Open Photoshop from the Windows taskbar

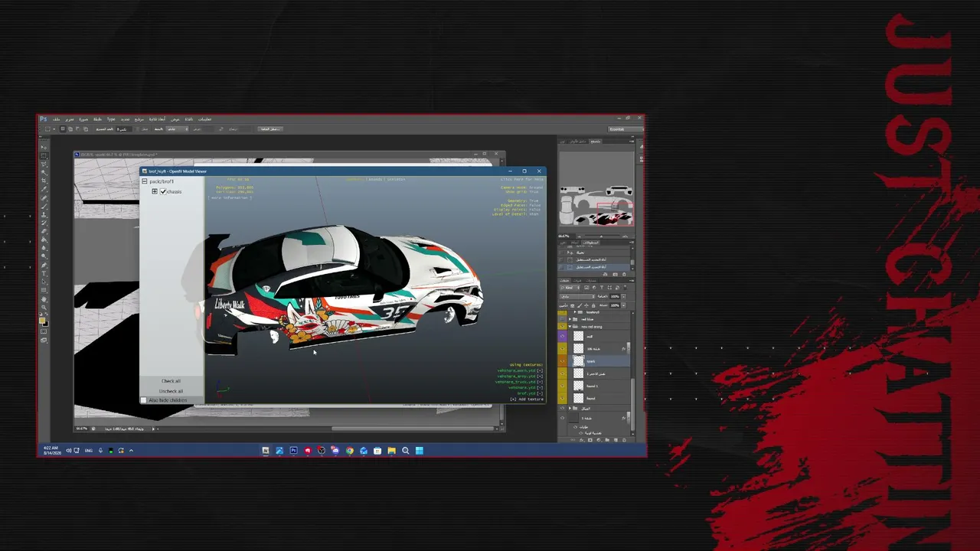pos(293,451)
